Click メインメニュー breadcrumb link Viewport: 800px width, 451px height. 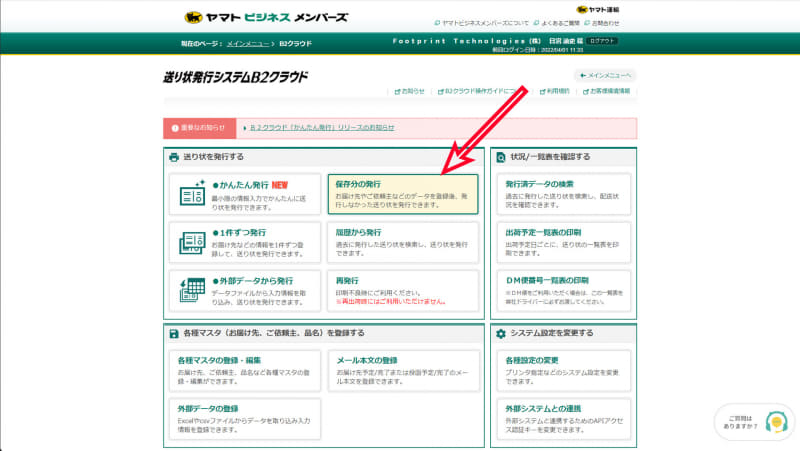tap(248, 44)
